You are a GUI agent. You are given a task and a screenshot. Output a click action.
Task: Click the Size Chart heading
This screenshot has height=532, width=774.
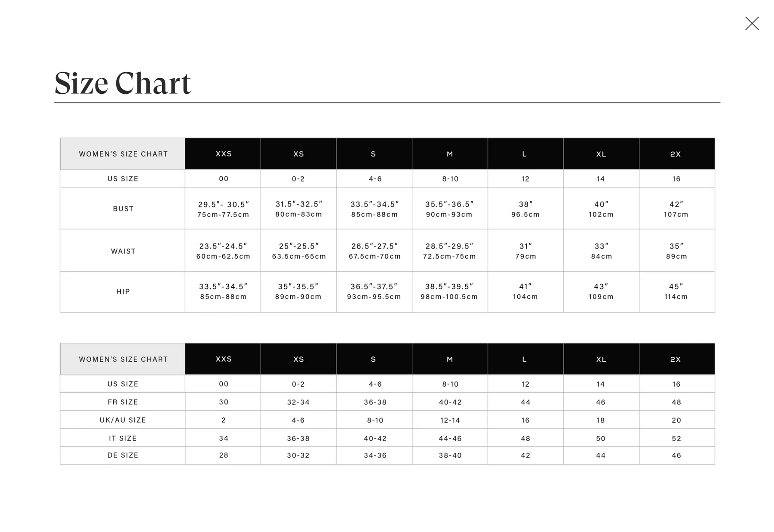123,83
